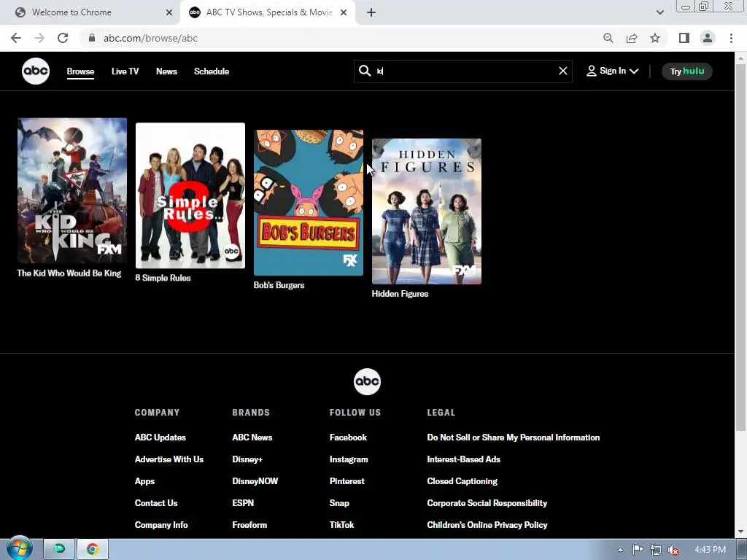747x560 pixels.
Task: Open Company Info footer link
Action: (x=161, y=525)
